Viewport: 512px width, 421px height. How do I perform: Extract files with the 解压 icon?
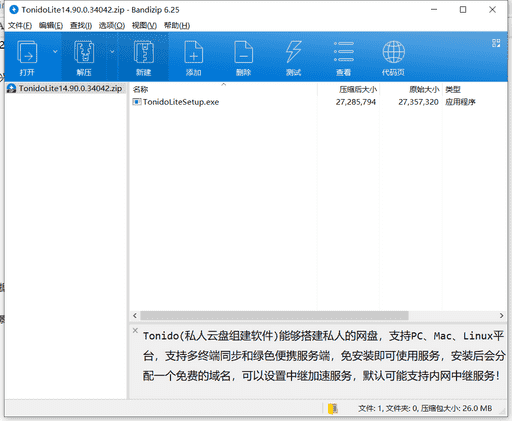coord(84,58)
